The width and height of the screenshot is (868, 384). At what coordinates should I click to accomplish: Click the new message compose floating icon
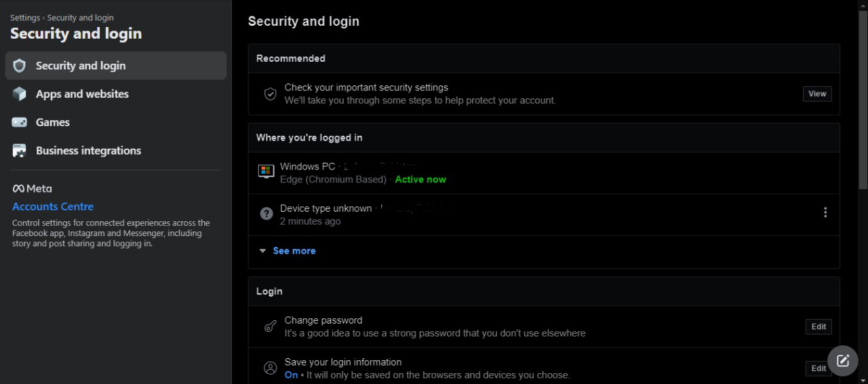click(x=843, y=360)
